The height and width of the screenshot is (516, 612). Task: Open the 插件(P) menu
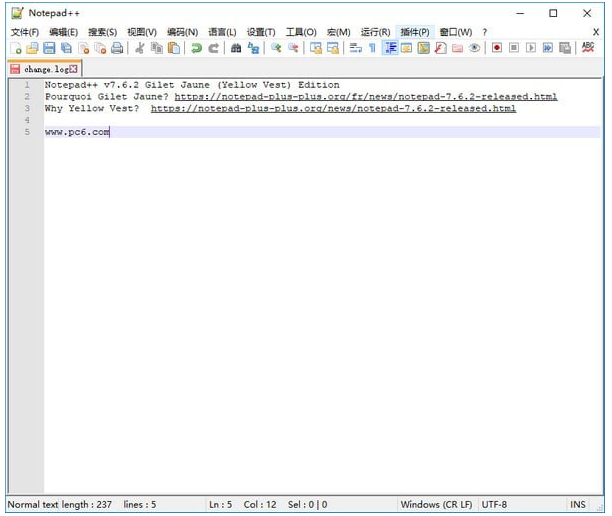pyautogui.click(x=415, y=32)
